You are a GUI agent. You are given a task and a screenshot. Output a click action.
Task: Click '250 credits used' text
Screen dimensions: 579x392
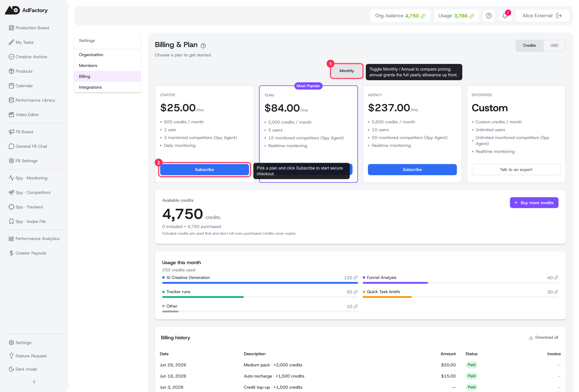179,270
